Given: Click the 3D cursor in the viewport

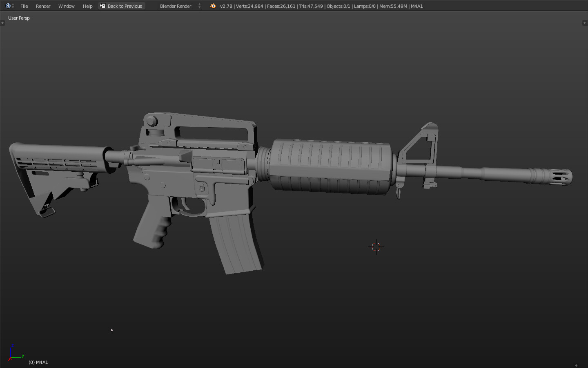Looking at the screenshot, I should [376, 247].
